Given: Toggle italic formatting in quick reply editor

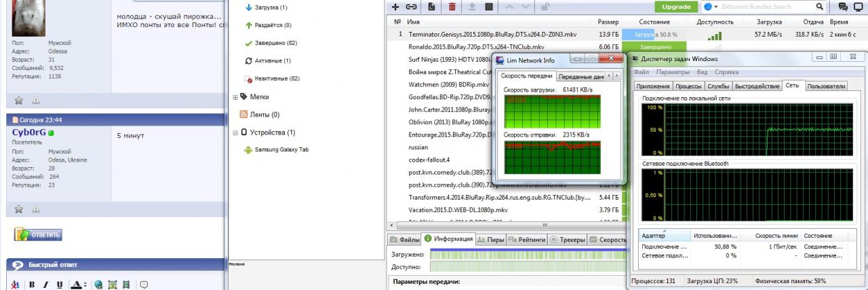Looking at the screenshot, I should [46, 285].
